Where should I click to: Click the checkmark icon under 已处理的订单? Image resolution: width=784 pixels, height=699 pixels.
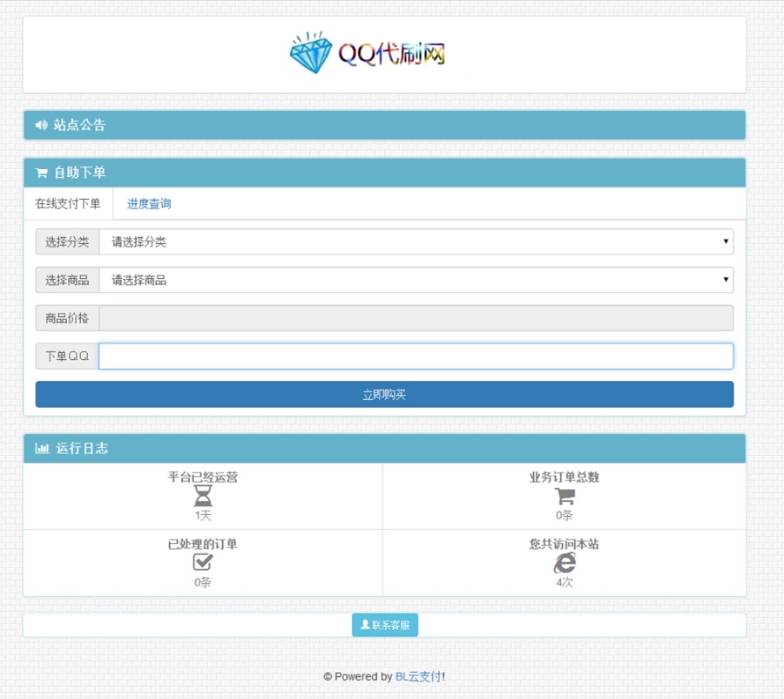[203, 563]
